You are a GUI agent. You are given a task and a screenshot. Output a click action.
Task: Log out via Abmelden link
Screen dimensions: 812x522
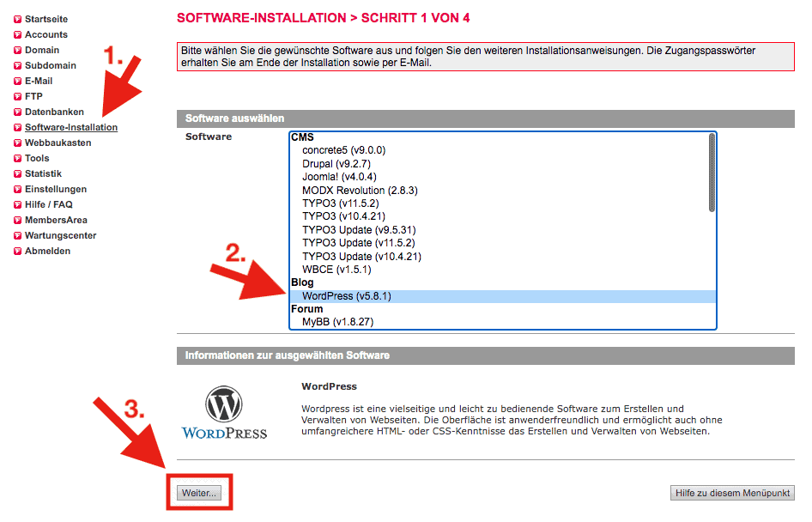click(48, 252)
